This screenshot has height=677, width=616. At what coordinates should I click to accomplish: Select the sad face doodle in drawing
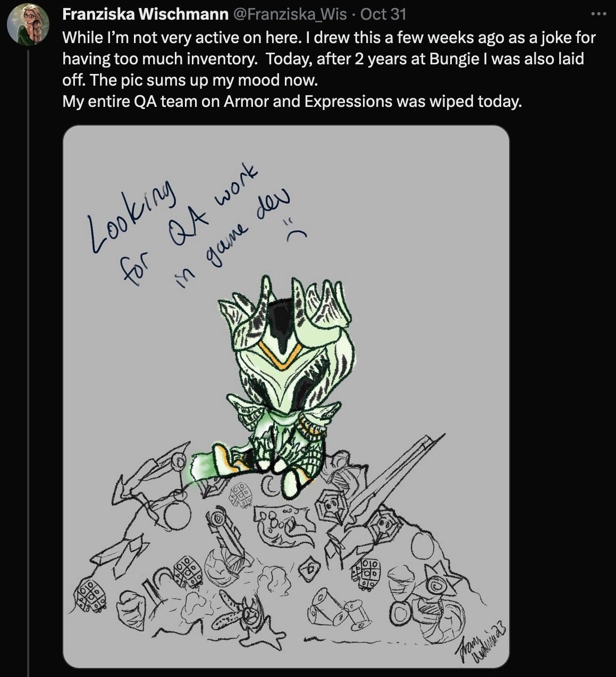tap(297, 228)
